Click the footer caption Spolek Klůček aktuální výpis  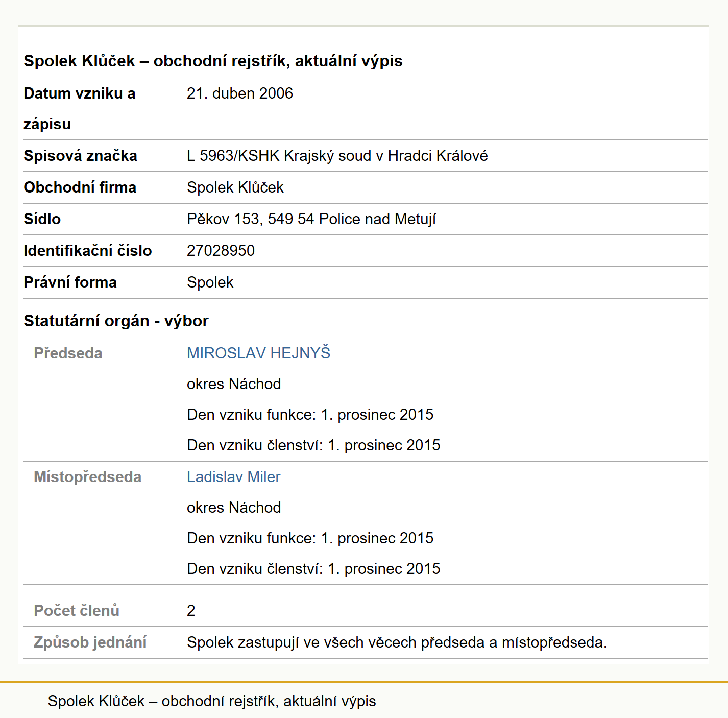[212, 701]
